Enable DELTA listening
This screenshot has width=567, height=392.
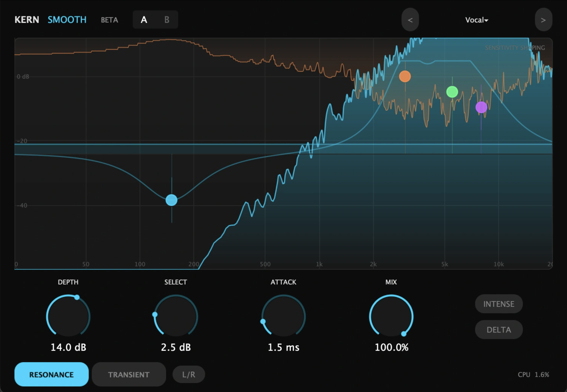(499, 330)
